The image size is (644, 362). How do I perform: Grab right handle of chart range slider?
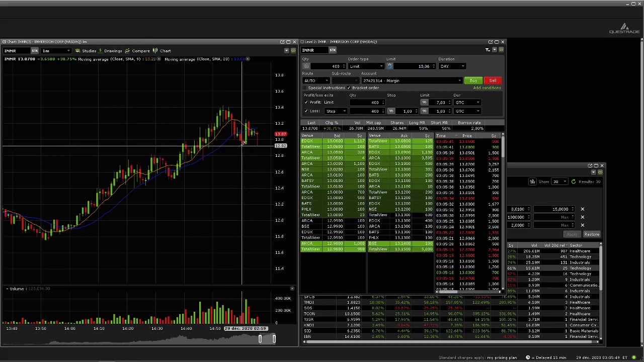tap(274, 339)
